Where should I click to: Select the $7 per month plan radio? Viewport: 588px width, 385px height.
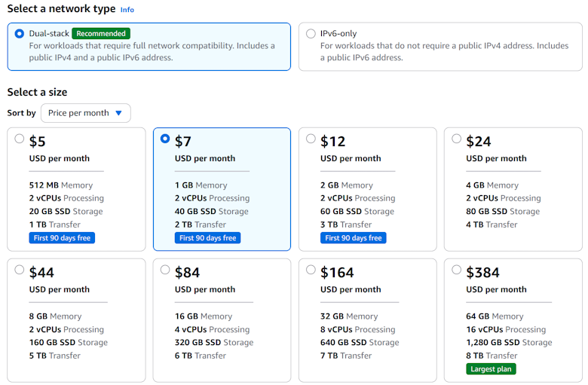tap(165, 139)
